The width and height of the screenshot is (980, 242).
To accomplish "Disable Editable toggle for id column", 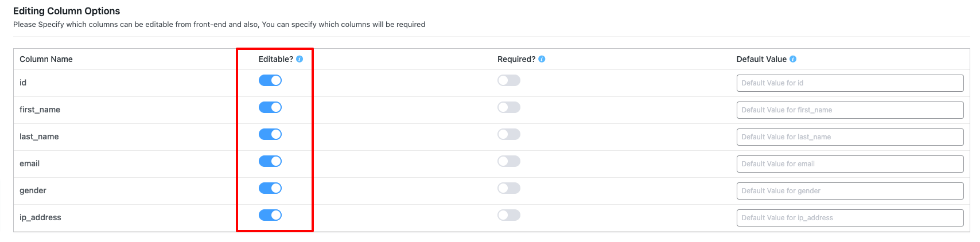I will point(270,80).
